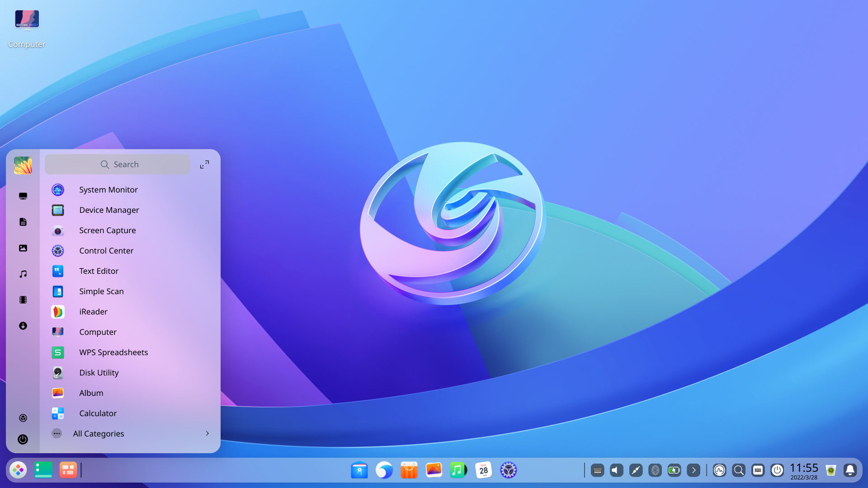
Task: Click the launcher button on the dock
Action: click(18, 470)
